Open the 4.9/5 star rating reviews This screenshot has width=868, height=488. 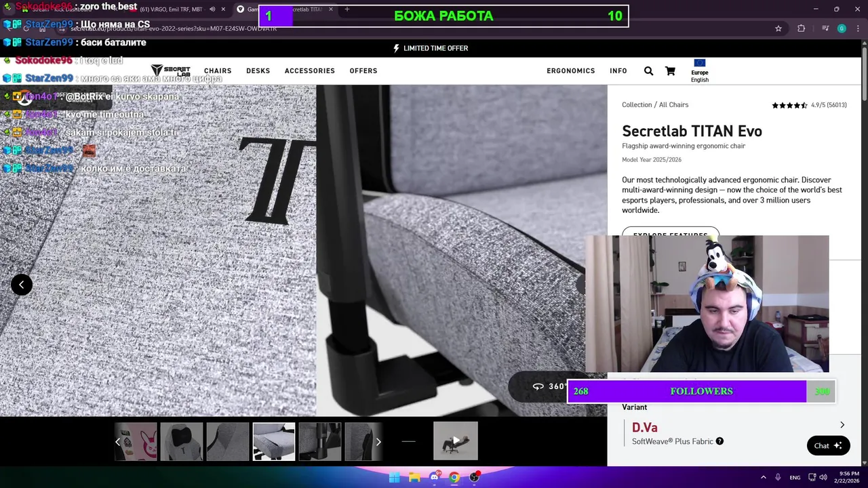coord(809,105)
